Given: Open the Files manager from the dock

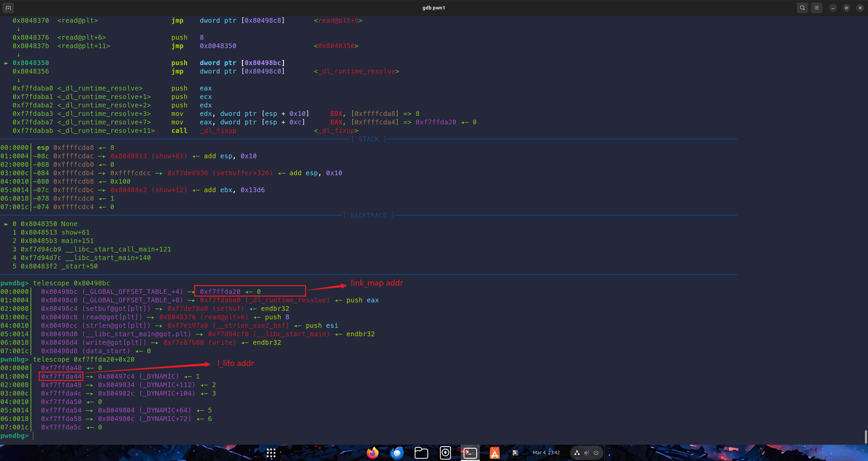Looking at the screenshot, I should click(x=421, y=453).
